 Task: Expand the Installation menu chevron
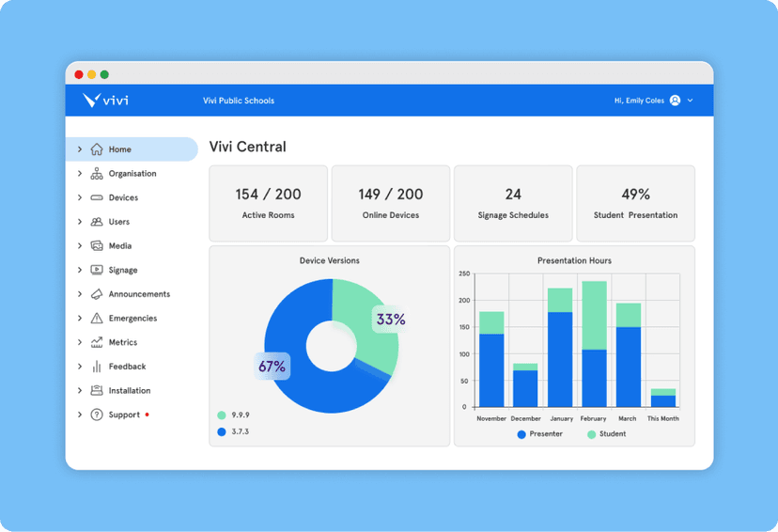[80, 391]
